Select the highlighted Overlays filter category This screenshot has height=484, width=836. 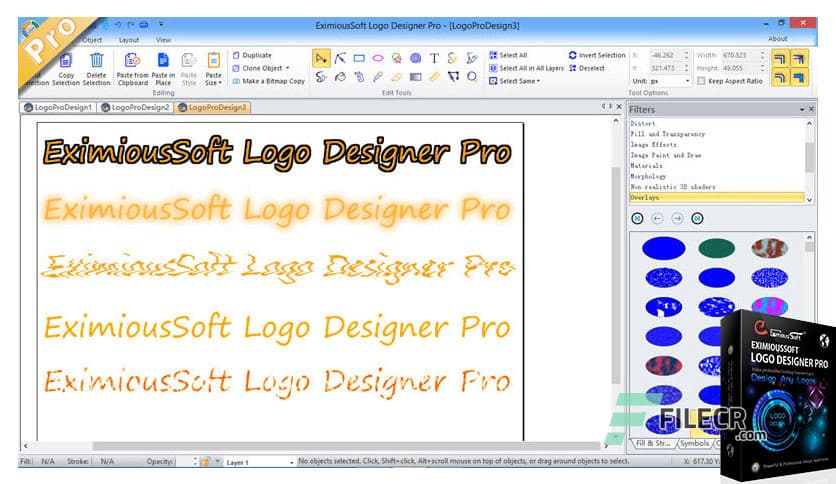[x=717, y=197]
